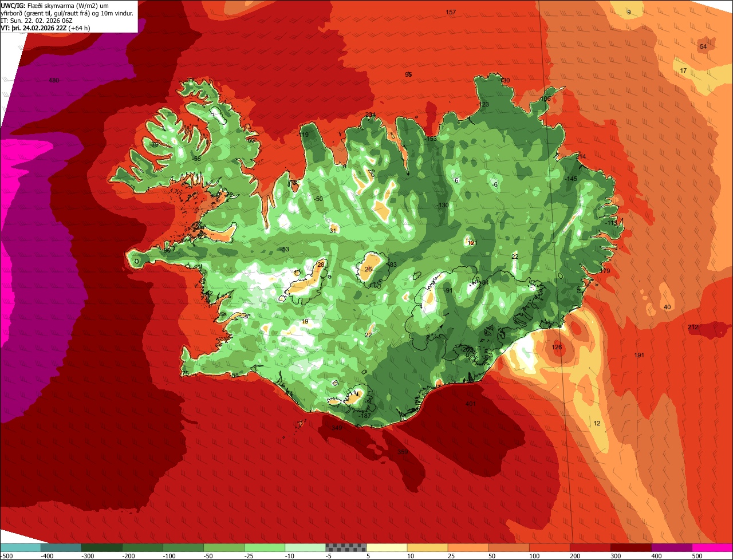Click the '17' value in the yellow patch

tap(683, 70)
